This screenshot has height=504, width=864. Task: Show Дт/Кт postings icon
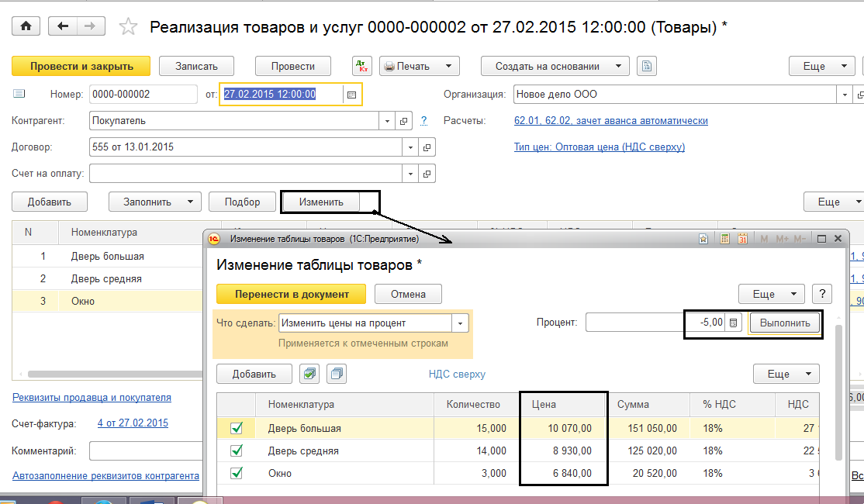(362, 66)
